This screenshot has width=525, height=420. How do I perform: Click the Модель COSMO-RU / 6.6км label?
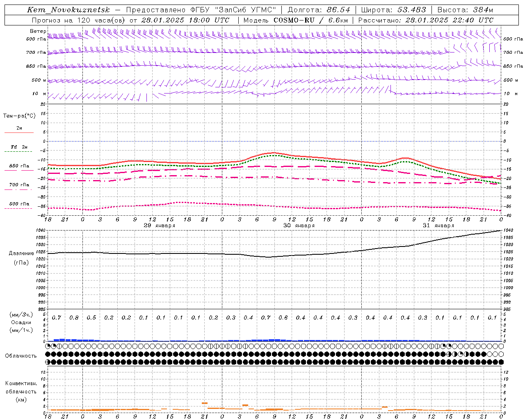click(296, 20)
